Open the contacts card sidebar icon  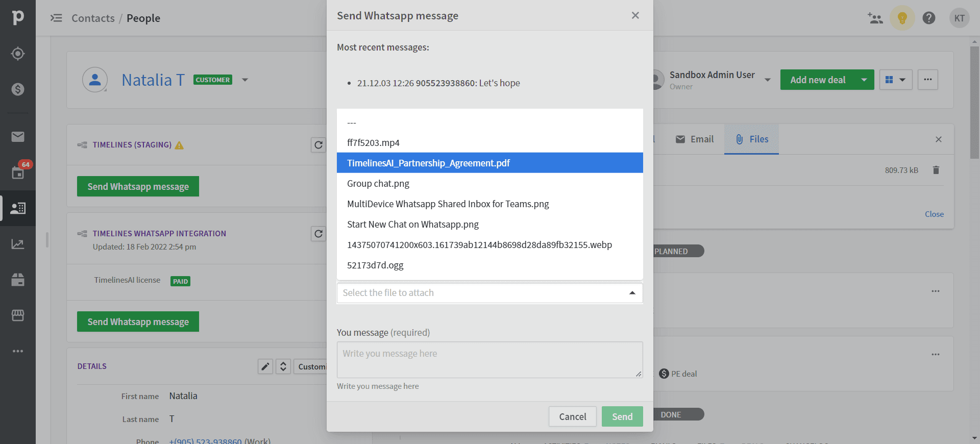point(18,208)
